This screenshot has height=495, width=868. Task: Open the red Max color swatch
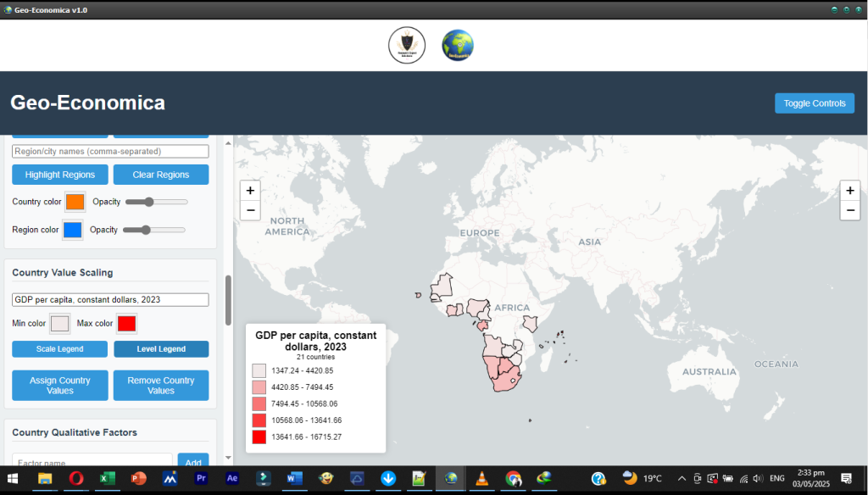[x=126, y=323]
